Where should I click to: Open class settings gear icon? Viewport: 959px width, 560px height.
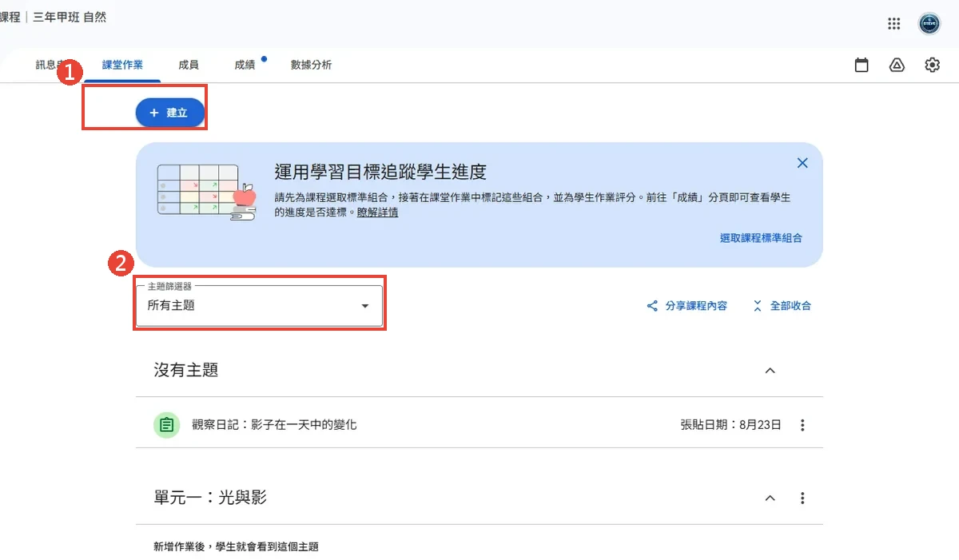pos(932,66)
